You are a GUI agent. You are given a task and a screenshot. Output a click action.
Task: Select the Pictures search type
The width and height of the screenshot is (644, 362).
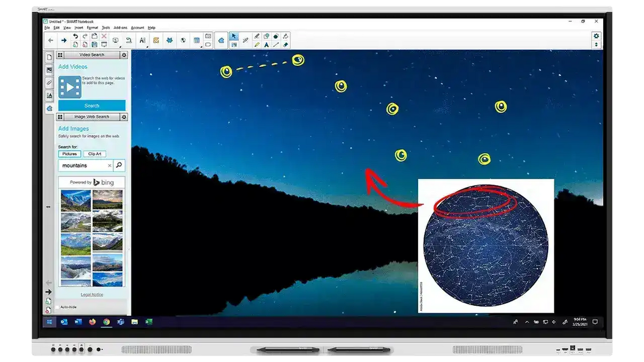pyautogui.click(x=69, y=154)
